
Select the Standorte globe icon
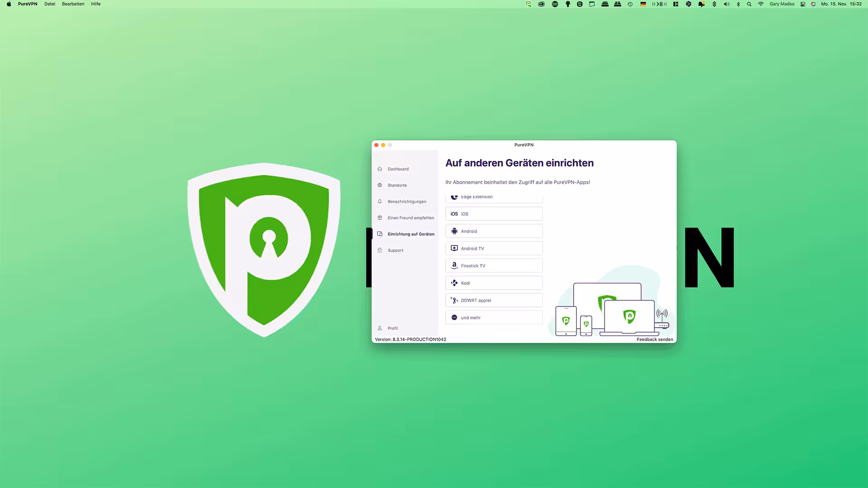tap(380, 185)
